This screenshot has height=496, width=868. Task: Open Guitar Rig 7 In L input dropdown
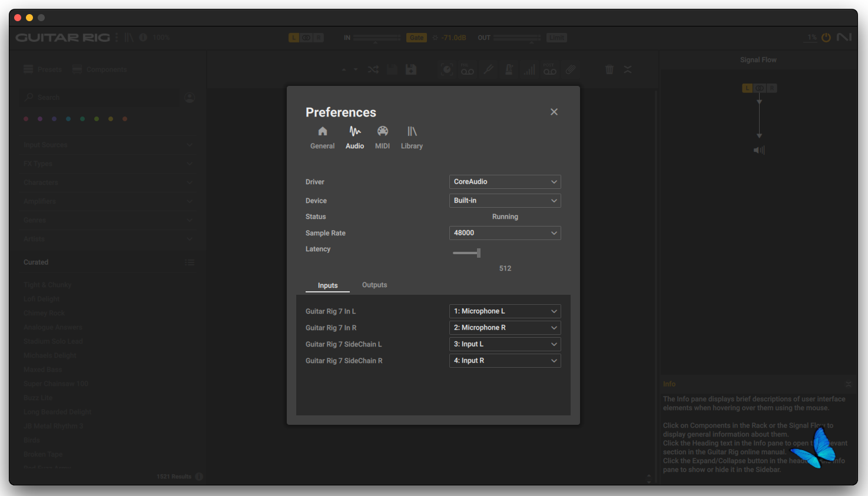click(x=505, y=311)
